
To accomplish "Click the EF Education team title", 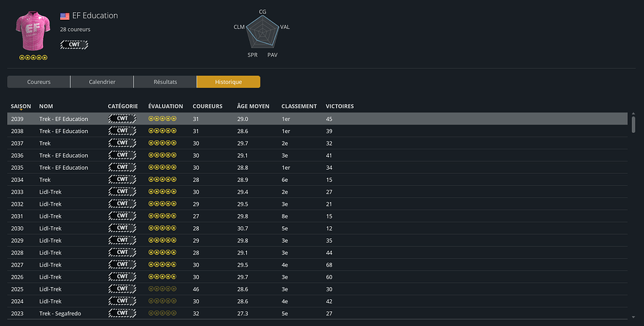I will (x=95, y=16).
